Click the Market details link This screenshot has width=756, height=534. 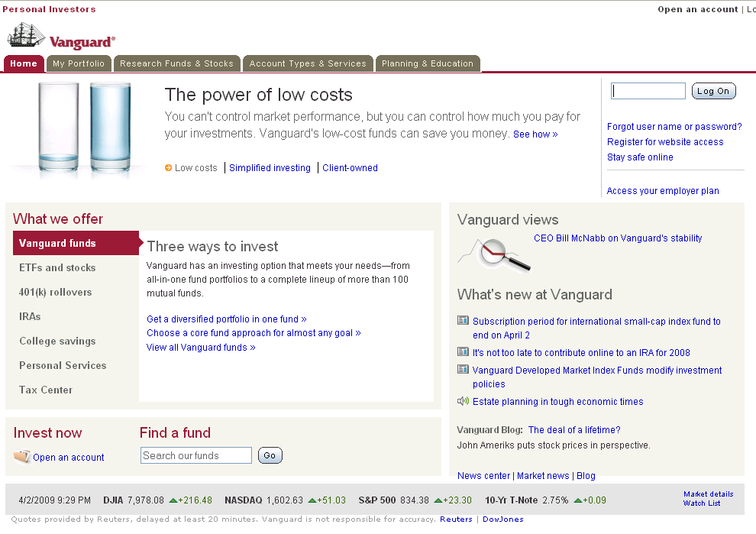click(x=708, y=494)
